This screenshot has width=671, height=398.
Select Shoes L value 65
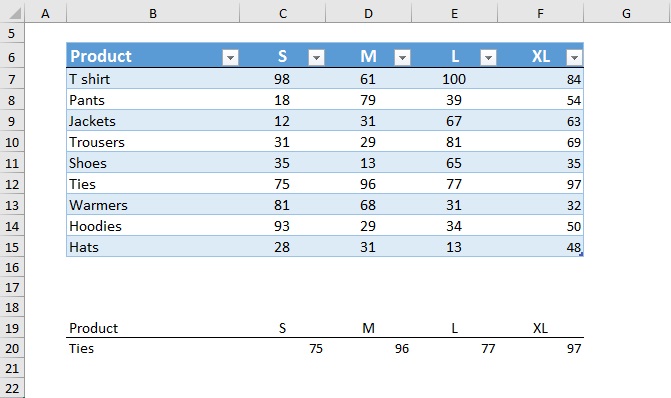tap(454, 163)
